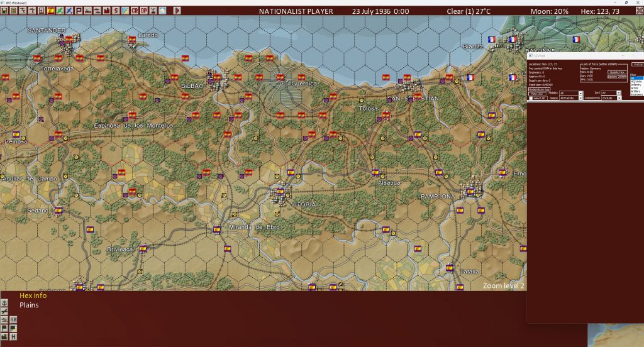Click the H button in bottom panel
644x347 pixels.
(13, 336)
